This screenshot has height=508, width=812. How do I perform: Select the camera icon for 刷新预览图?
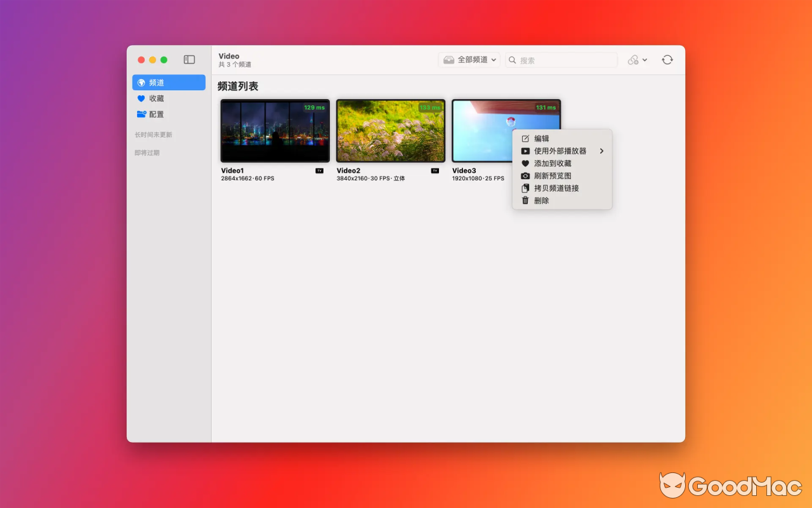[525, 175]
